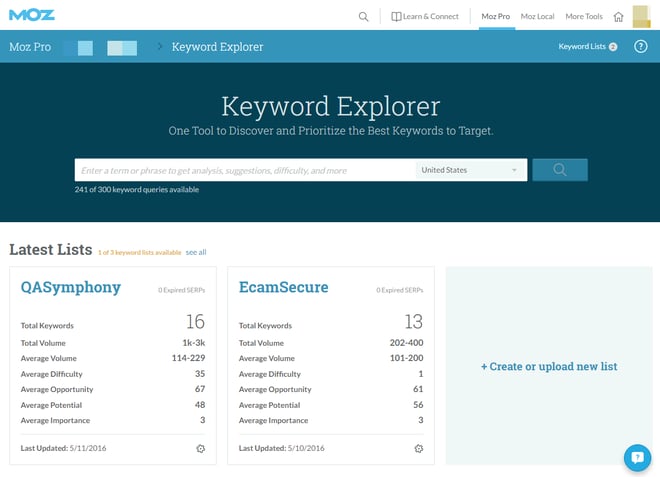Click the home icon in top navigation
This screenshot has height=477, width=660.
coord(618,16)
